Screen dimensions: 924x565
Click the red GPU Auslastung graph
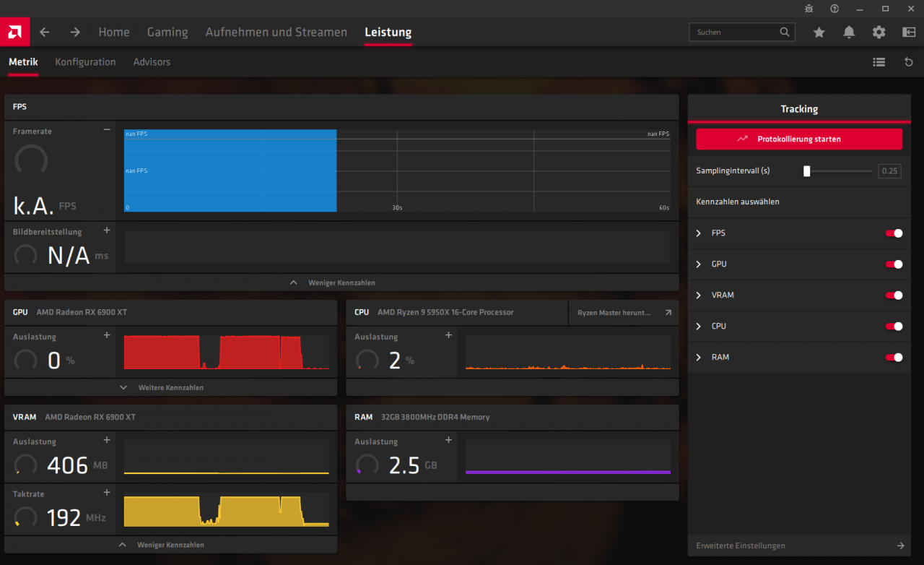point(226,353)
